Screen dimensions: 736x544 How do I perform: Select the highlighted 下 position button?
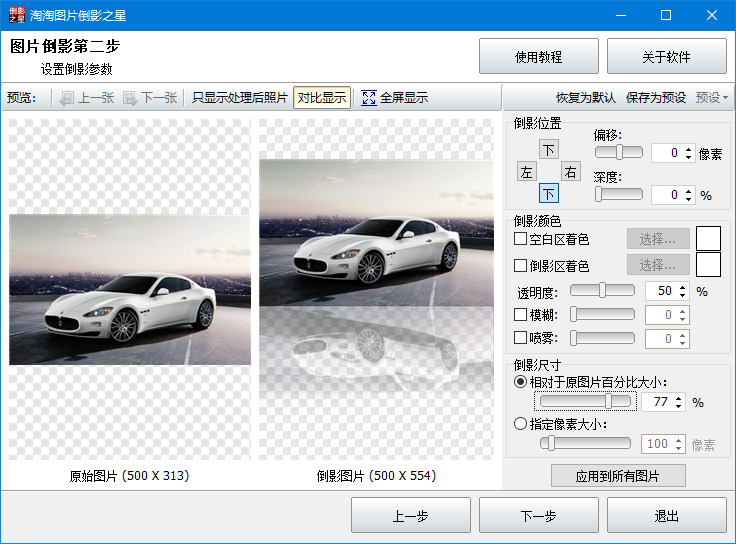click(548, 194)
